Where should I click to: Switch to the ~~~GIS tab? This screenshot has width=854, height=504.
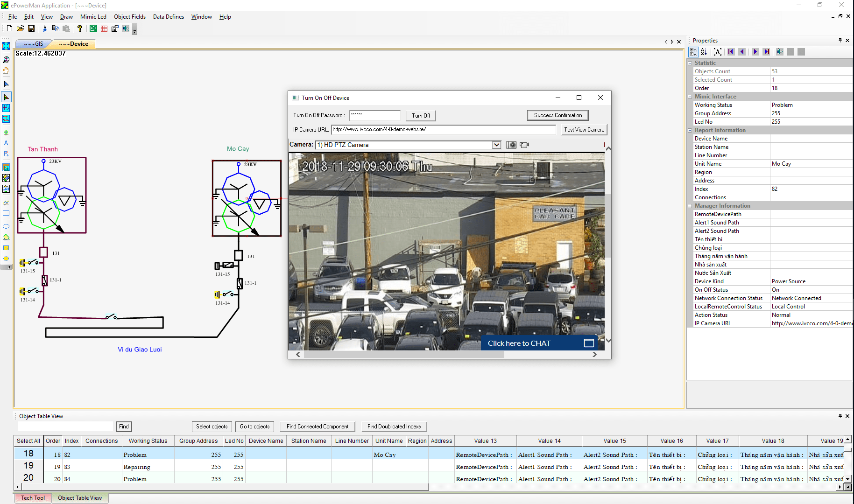point(34,44)
